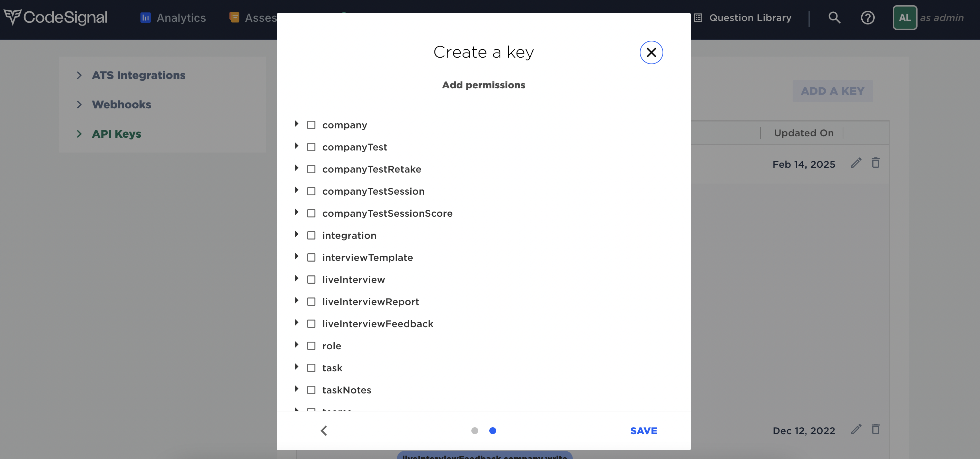Screen dimensions: 980x459
Task: Expand the role permission node
Action: click(296, 344)
